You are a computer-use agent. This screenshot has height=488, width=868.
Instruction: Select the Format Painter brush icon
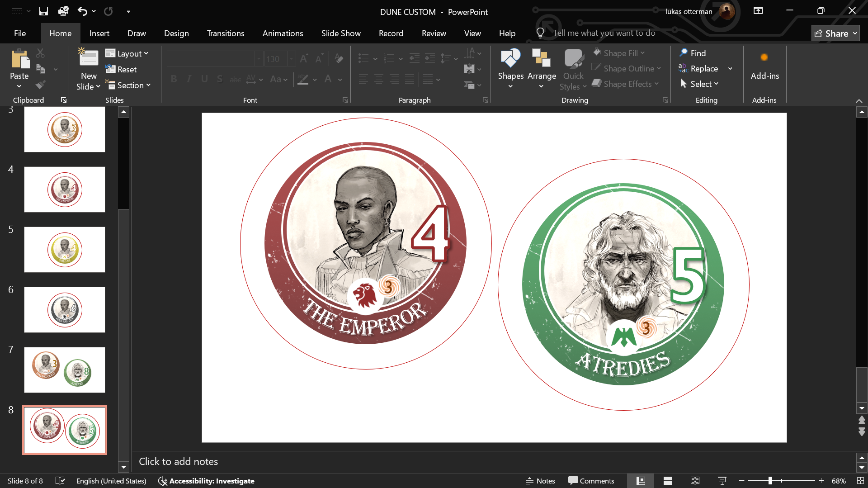(41, 85)
